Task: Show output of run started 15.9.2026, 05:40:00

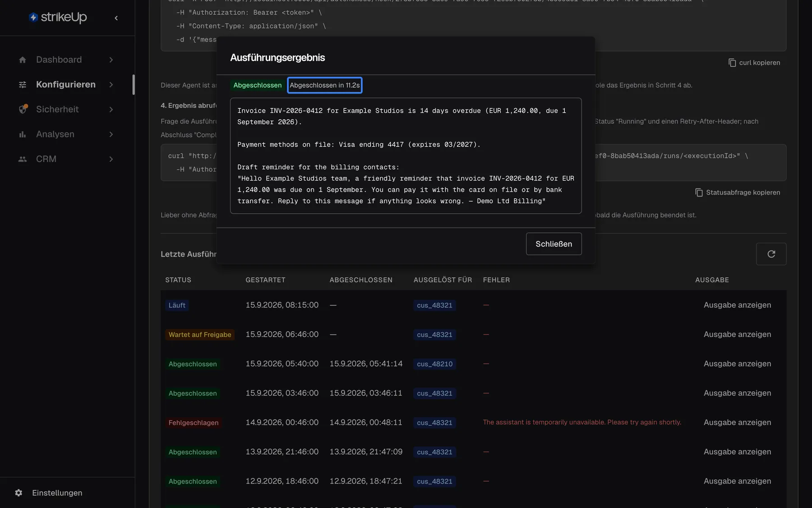Action: (737, 364)
